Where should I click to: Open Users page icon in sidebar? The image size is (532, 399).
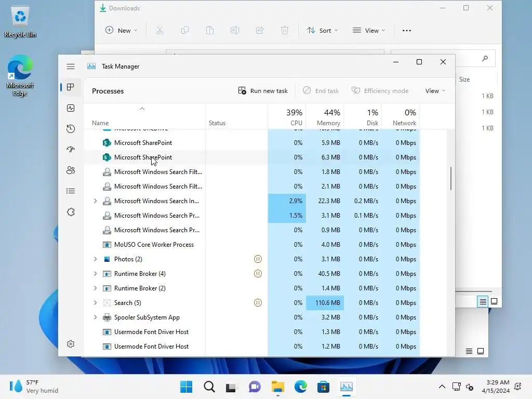click(x=71, y=170)
